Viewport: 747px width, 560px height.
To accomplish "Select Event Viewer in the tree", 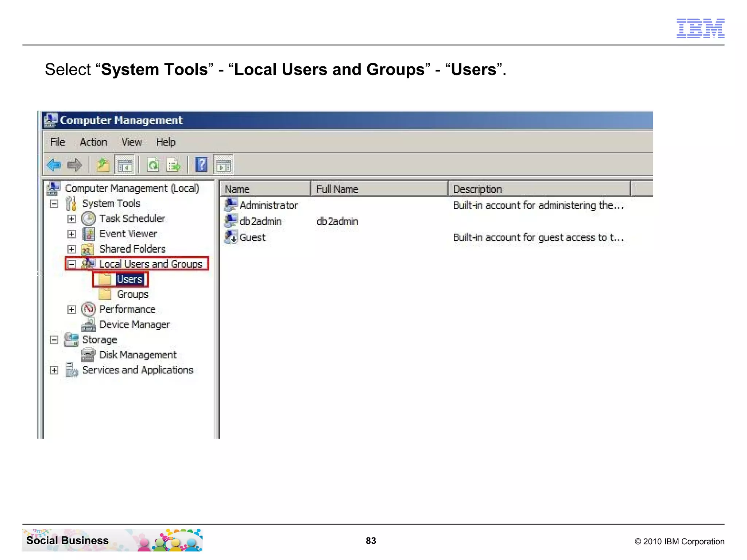I will pos(128,234).
